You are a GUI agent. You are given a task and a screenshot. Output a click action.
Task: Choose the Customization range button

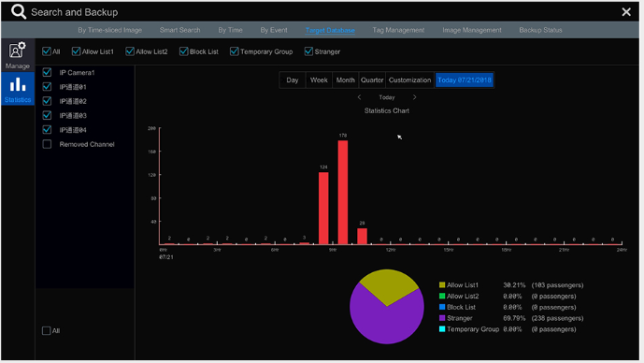click(x=410, y=80)
